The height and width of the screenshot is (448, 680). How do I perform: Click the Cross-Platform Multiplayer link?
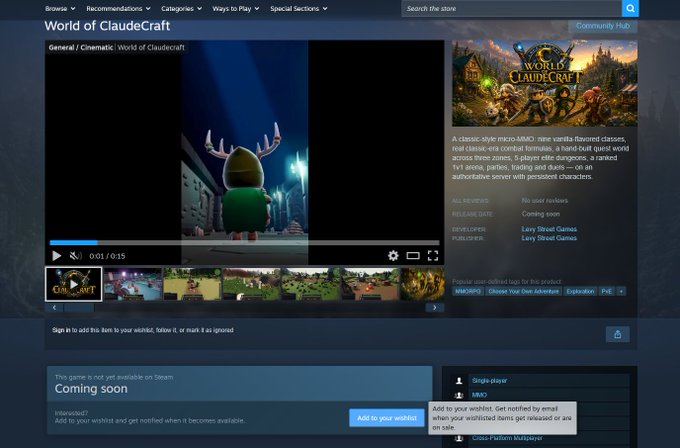point(507,438)
